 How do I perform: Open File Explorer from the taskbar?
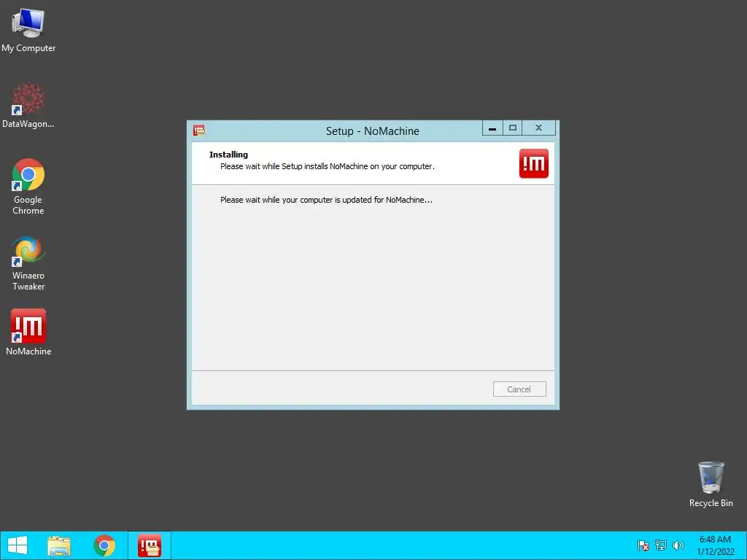[59, 545]
